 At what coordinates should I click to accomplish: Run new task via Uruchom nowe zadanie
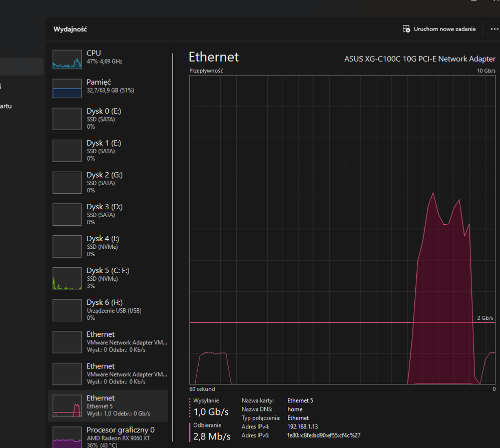[439, 29]
